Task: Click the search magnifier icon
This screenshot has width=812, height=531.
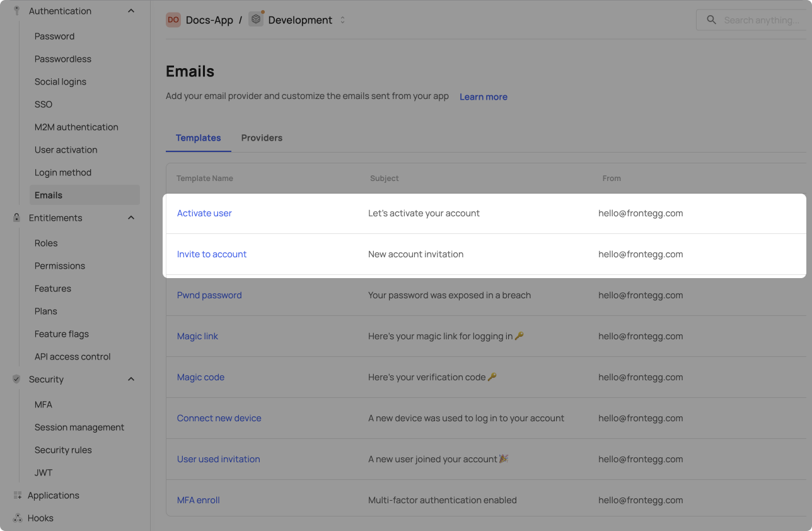Action: point(711,20)
